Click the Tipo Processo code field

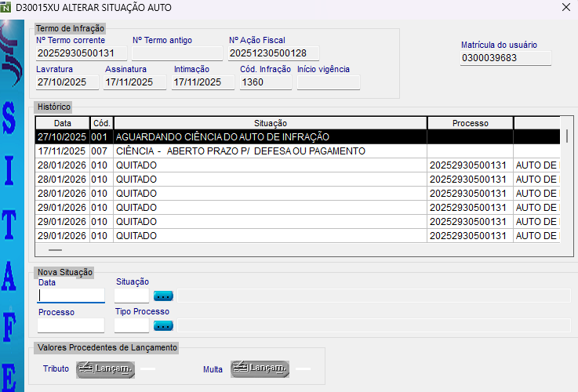(131, 325)
